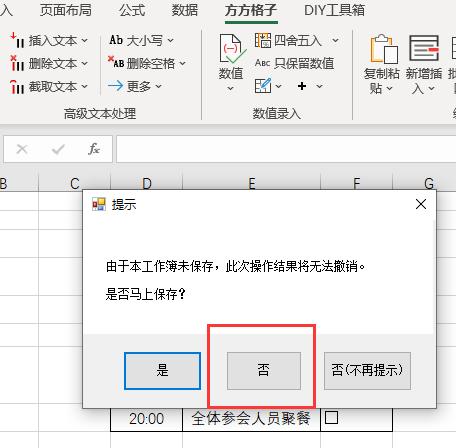Screen dimensions: 456x448
Task: Click the cell 全体参会人员聚餐
Action: click(252, 419)
